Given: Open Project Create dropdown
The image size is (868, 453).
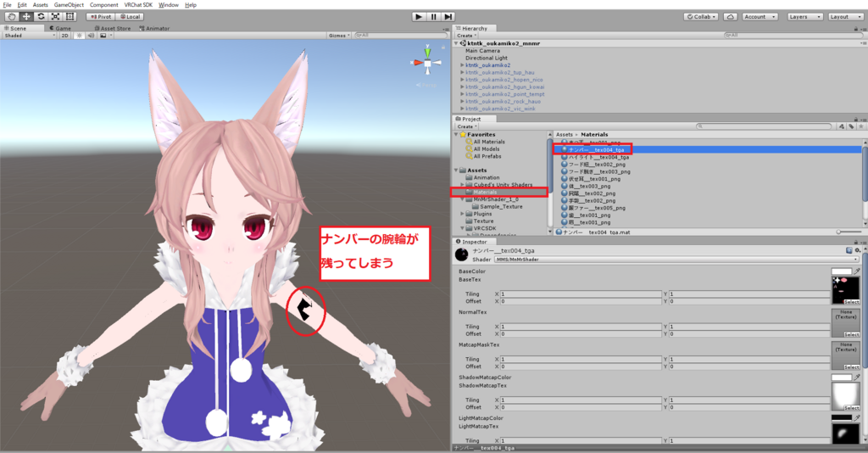Looking at the screenshot, I should 465,126.
